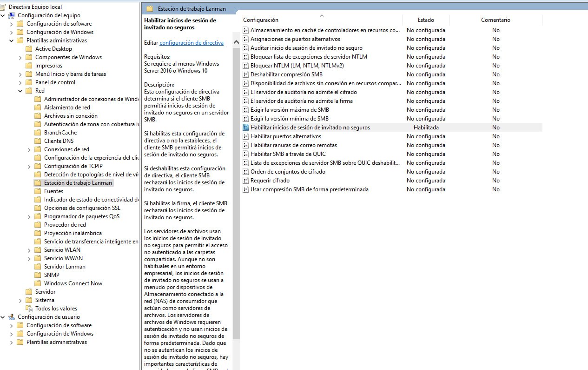The height and width of the screenshot is (370, 588).
Task: Select Archivos sin conexión in the tree
Action: (x=71, y=116)
